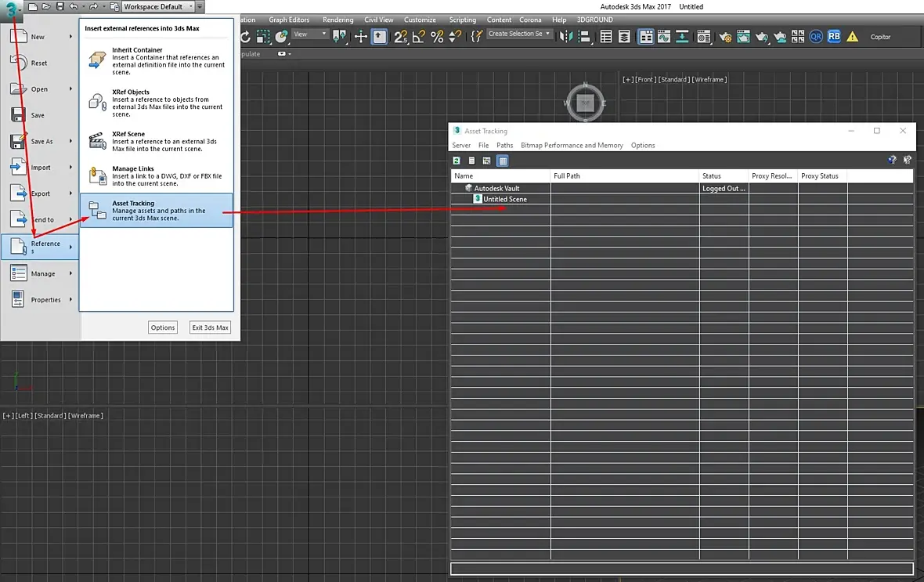Image resolution: width=924 pixels, height=582 pixels.
Task: Open the Rendering menu
Action: [x=337, y=20]
